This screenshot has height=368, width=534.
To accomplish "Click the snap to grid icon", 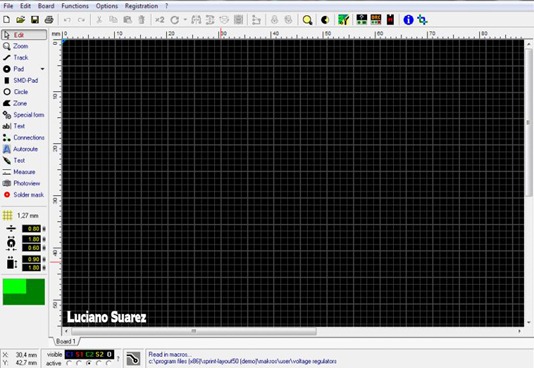I will [x=238, y=20].
